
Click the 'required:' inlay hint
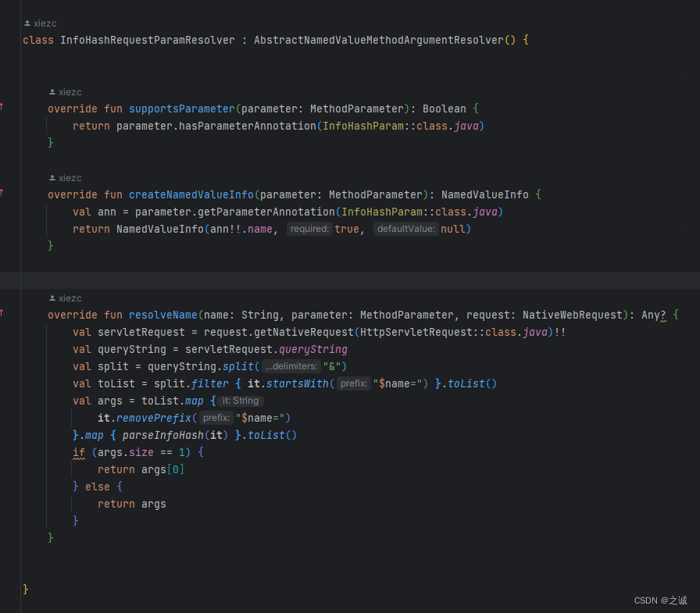point(309,229)
